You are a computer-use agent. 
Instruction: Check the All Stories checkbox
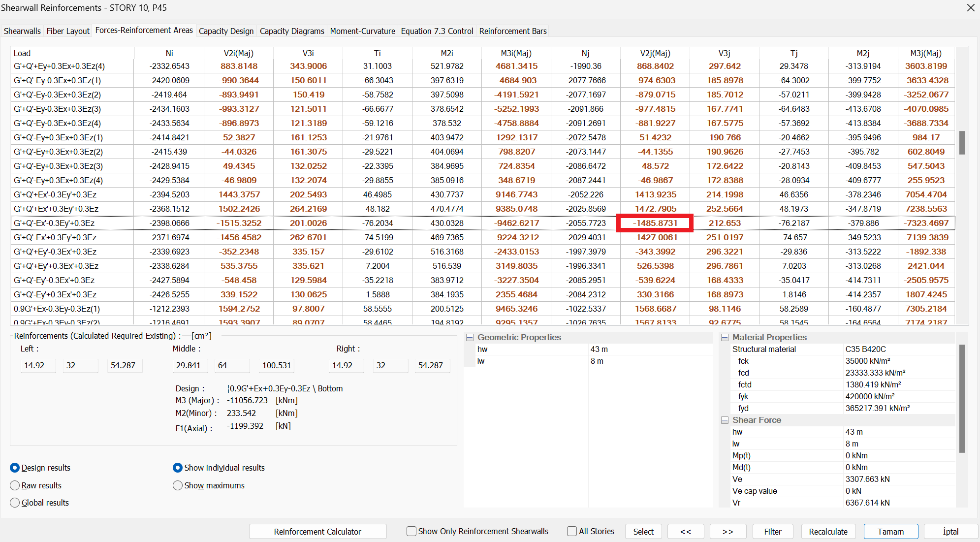point(572,531)
